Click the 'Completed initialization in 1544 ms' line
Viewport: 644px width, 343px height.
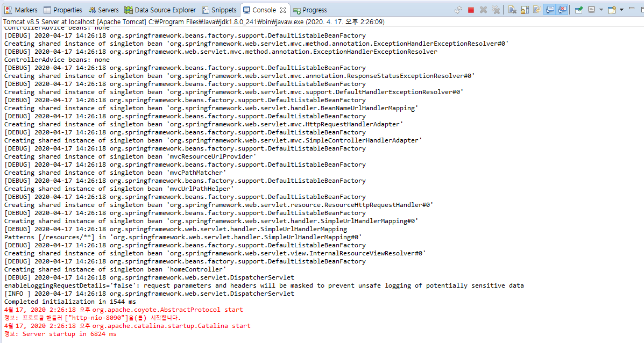(70, 302)
